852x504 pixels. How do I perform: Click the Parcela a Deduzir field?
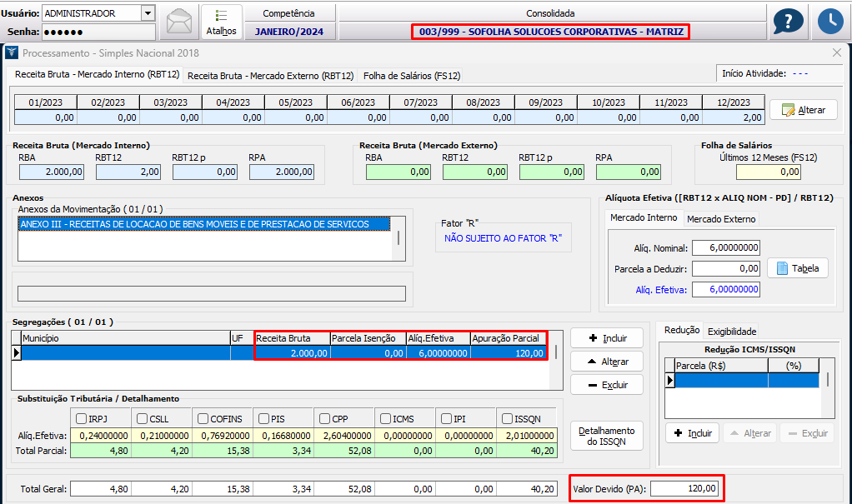(725, 268)
